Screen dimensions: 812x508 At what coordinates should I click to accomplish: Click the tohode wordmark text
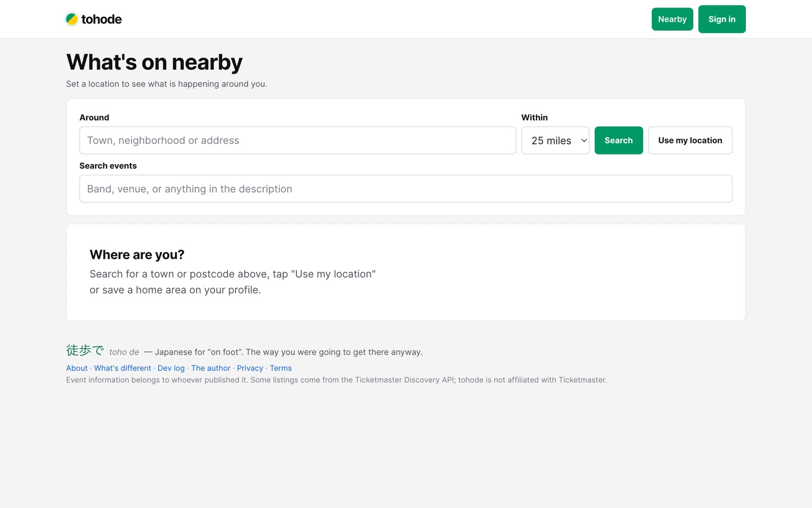click(101, 19)
